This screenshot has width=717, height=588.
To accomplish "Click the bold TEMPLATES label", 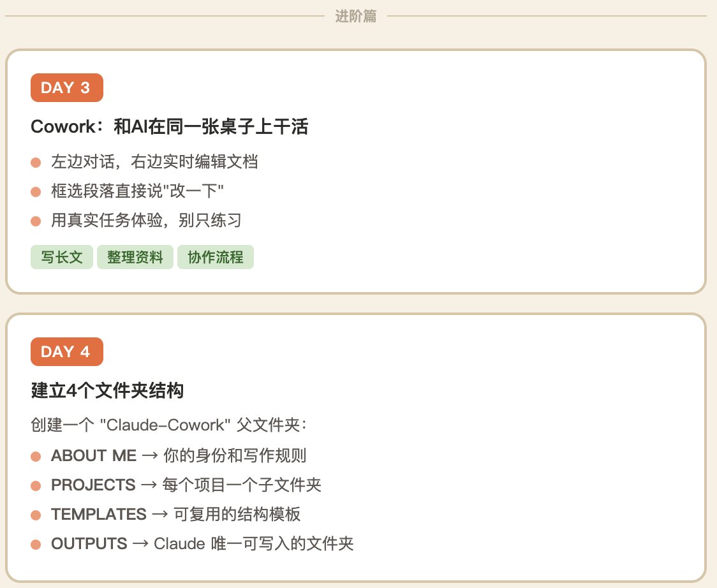I will [99, 515].
